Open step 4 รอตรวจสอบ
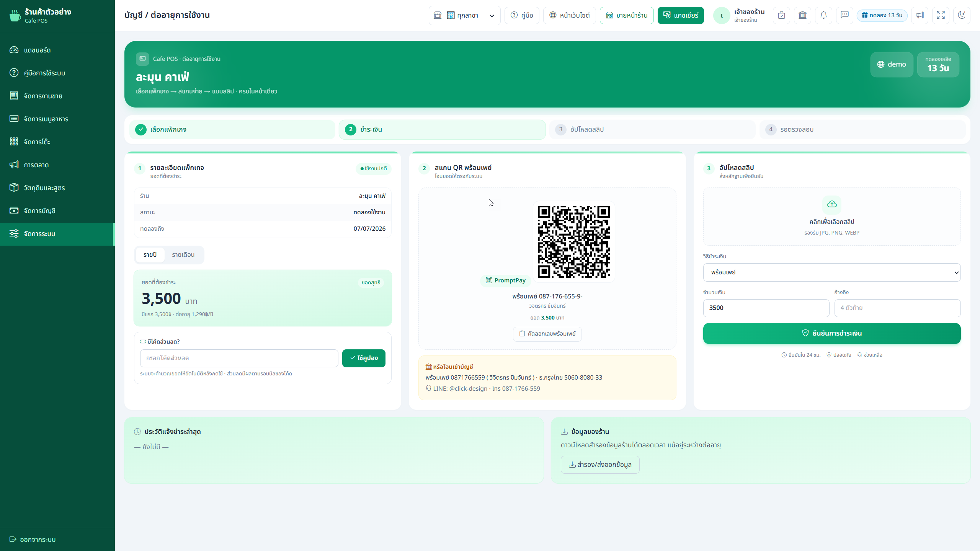The width and height of the screenshot is (980, 551). [x=862, y=130]
